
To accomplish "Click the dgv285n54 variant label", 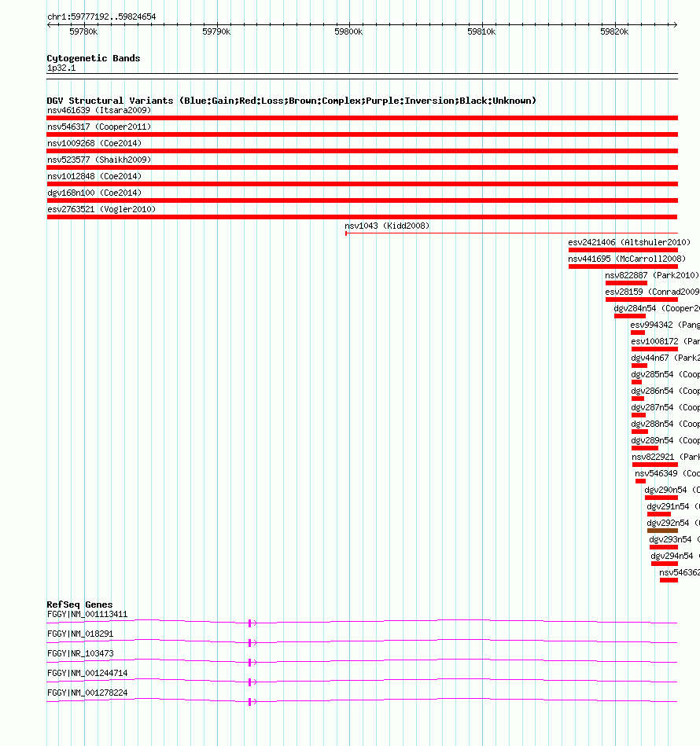I will [665, 374].
